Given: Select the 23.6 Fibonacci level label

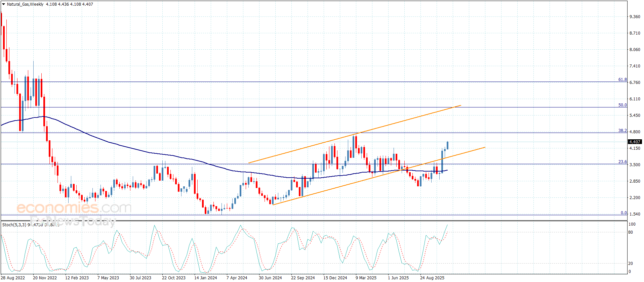Looking at the screenshot, I should click(x=622, y=162).
